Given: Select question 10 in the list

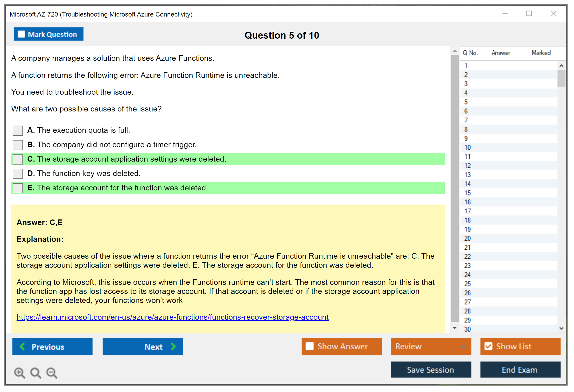Looking at the screenshot, I should click(x=467, y=147).
